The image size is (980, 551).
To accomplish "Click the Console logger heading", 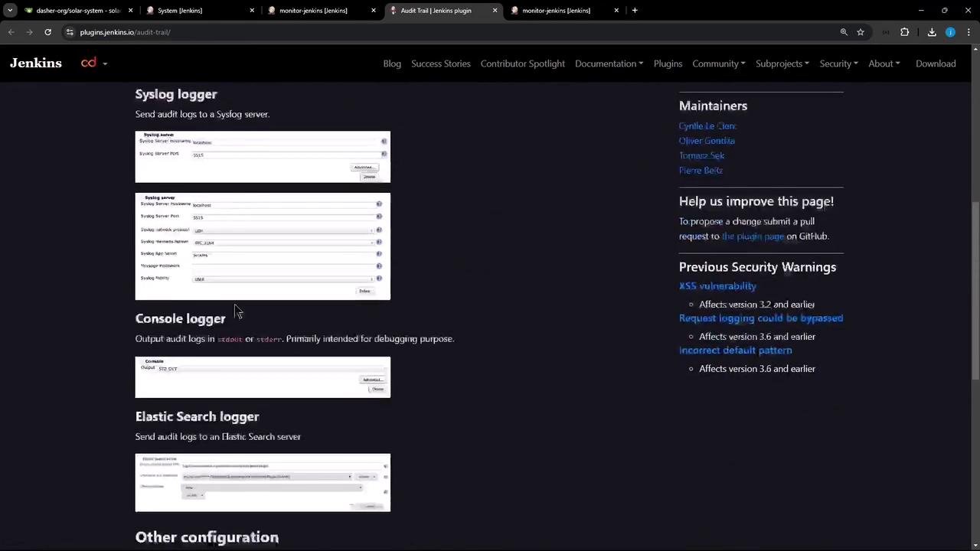I will (x=181, y=319).
